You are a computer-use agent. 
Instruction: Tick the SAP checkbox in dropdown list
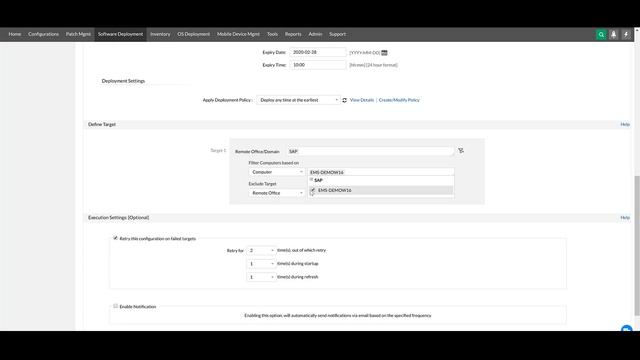311,180
